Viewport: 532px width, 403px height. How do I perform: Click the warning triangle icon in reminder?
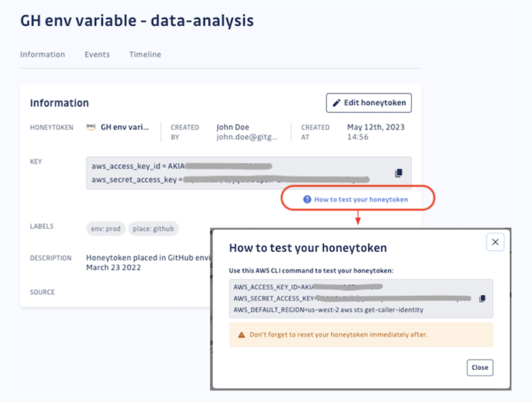(242, 335)
